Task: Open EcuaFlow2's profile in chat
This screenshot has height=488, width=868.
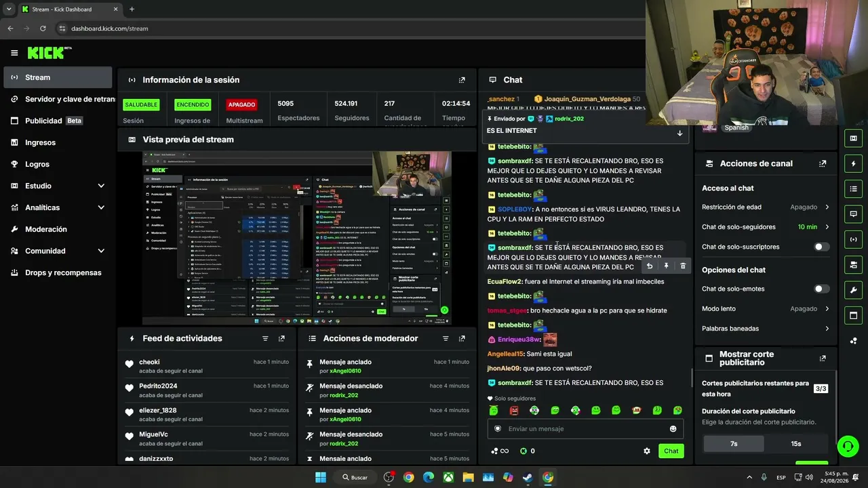Action: tap(505, 281)
